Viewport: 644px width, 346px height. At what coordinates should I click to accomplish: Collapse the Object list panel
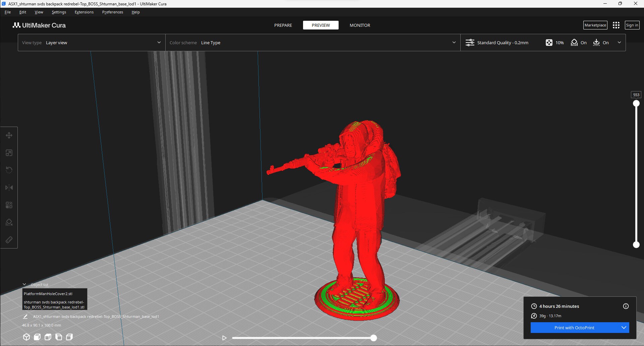24,284
